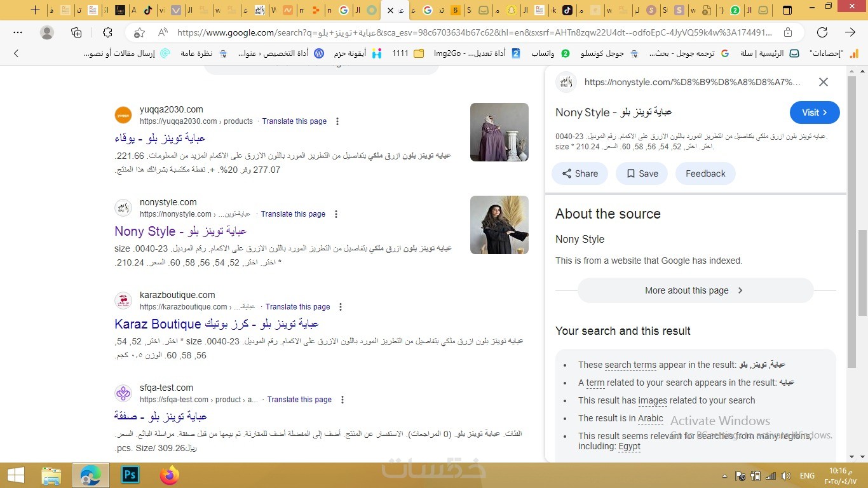Click the Save button in side panel

[642, 173]
